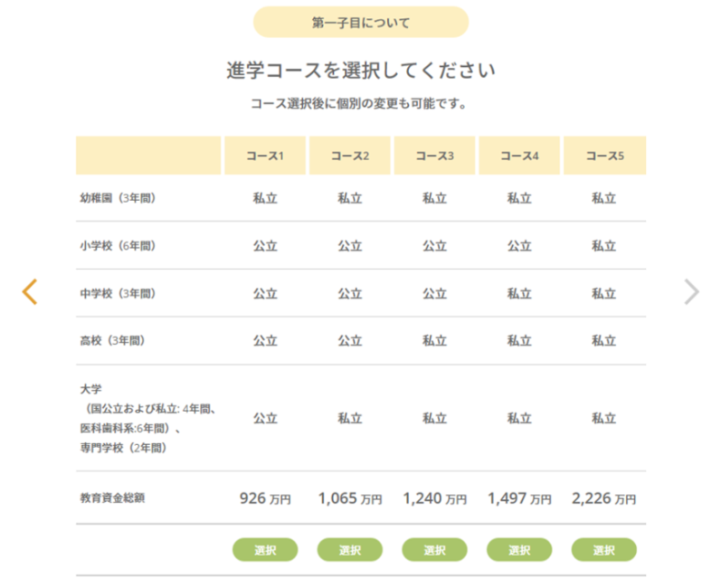
Task: Click the 大学 row description text
Action: coord(148,418)
